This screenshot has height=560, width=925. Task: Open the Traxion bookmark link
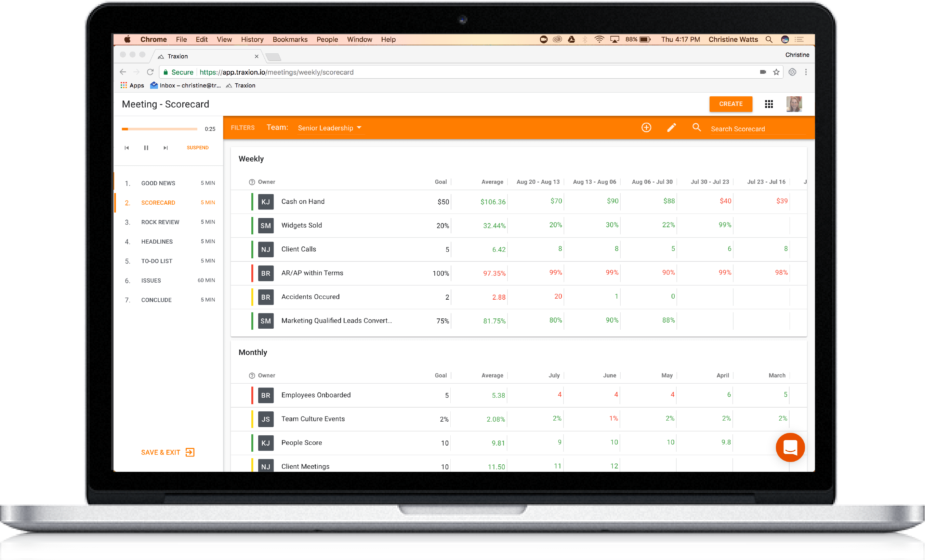pos(241,85)
